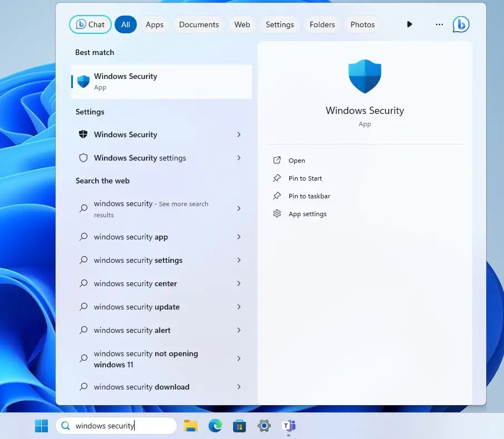Switch to the Web filter
504x439 pixels.
pyautogui.click(x=243, y=24)
